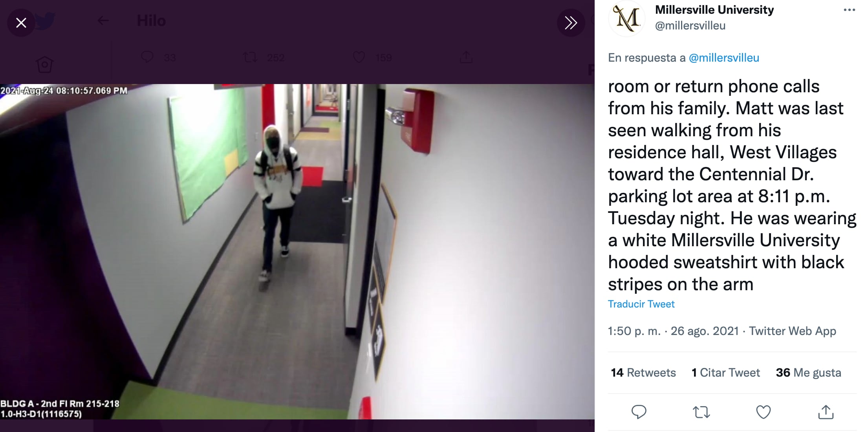Viewport: 868px width, 432px height.
Task: Retweet using the arrows icon in sidebar
Action: click(x=701, y=412)
